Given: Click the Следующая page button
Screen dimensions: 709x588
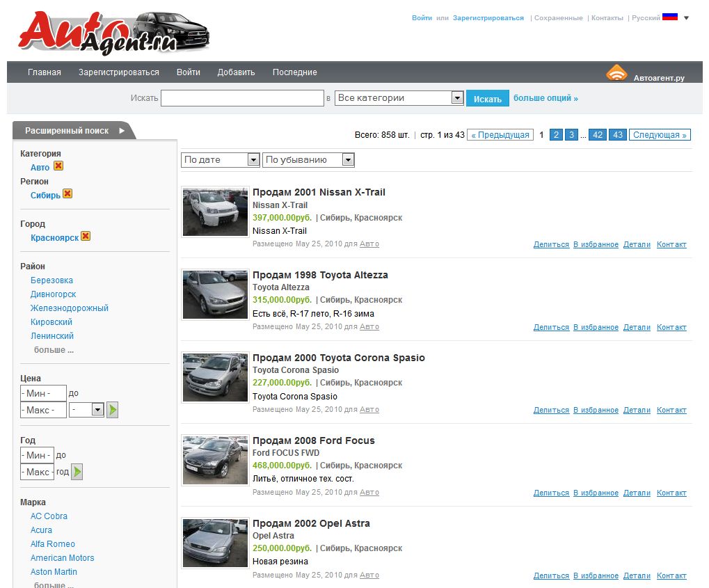Looking at the screenshot, I should [660, 135].
